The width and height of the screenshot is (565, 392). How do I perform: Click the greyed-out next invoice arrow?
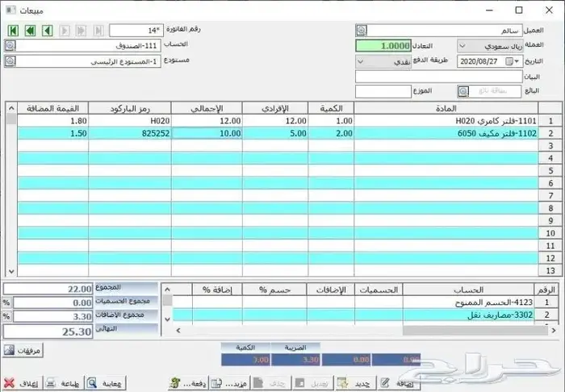click(65, 31)
